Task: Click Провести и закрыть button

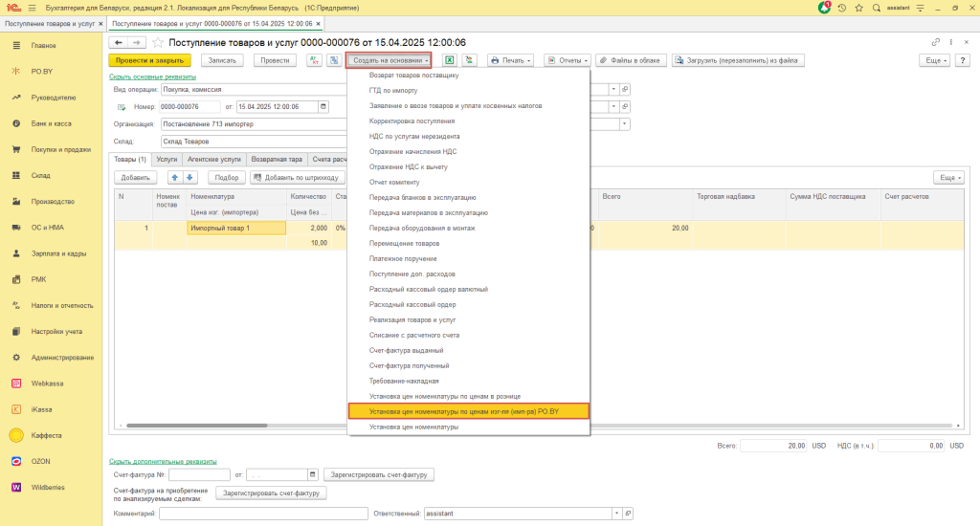Action: pyautogui.click(x=150, y=60)
